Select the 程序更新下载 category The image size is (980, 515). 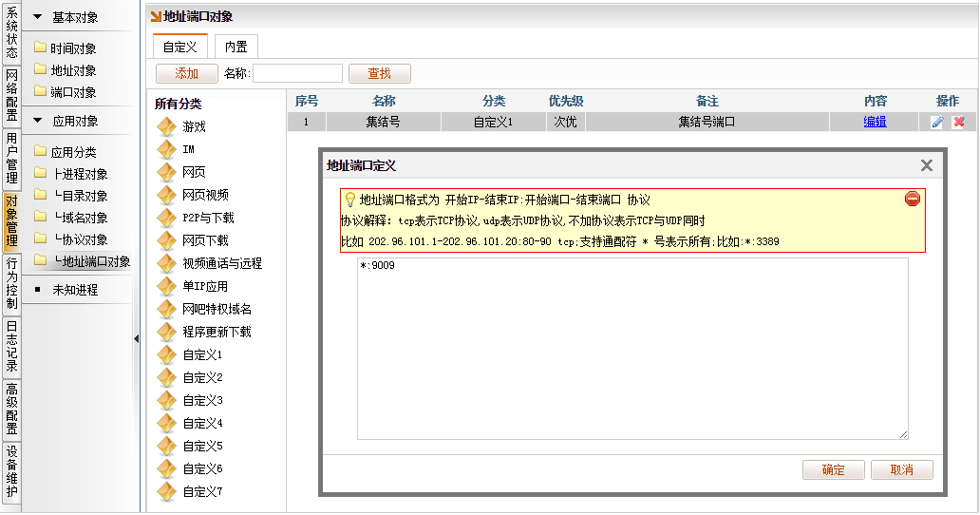217,332
